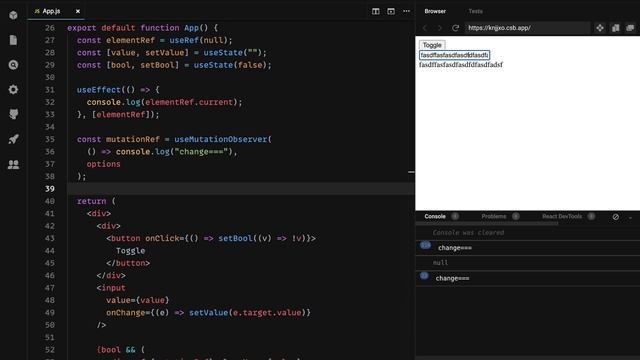Open the Live collaboration people icon

13,164
